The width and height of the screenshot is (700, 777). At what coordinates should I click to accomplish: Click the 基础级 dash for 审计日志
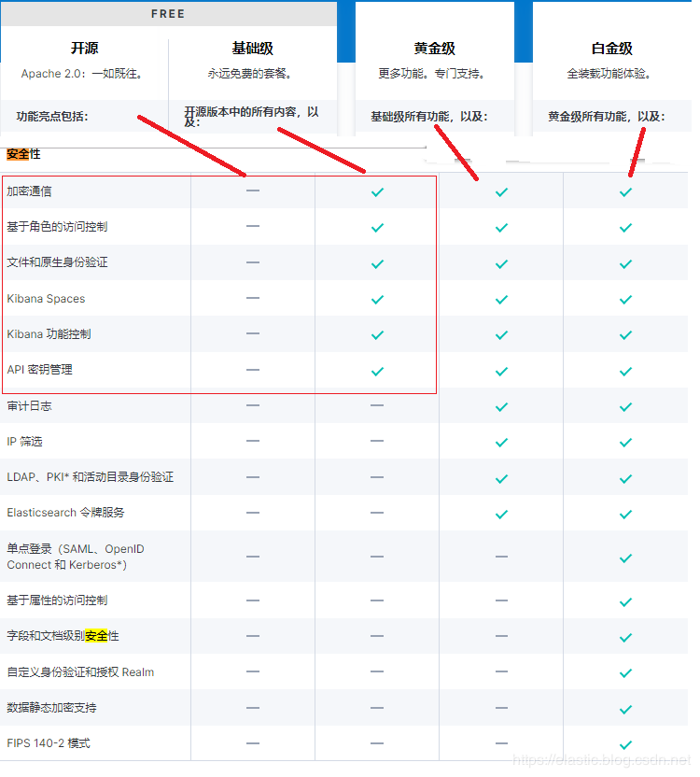[377, 405]
